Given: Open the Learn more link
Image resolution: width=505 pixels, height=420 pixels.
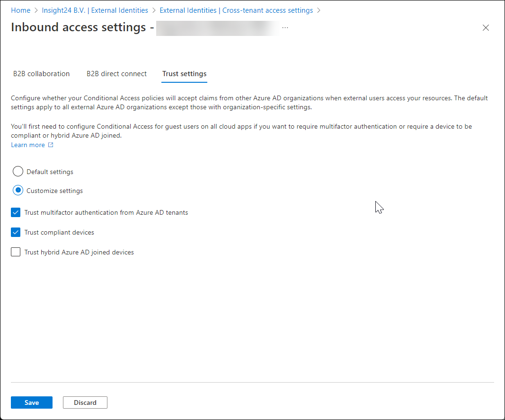Looking at the screenshot, I should [x=28, y=145].
